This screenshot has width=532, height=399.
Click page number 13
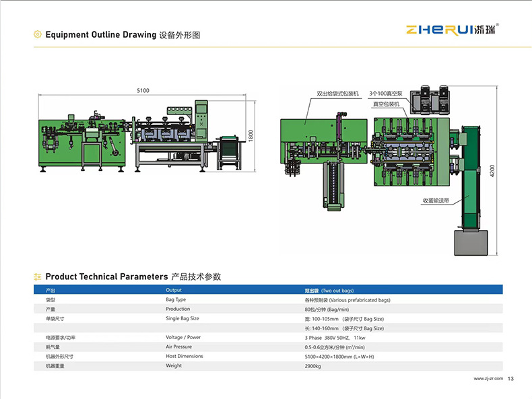pyautogui.click(x=510, y=379)
